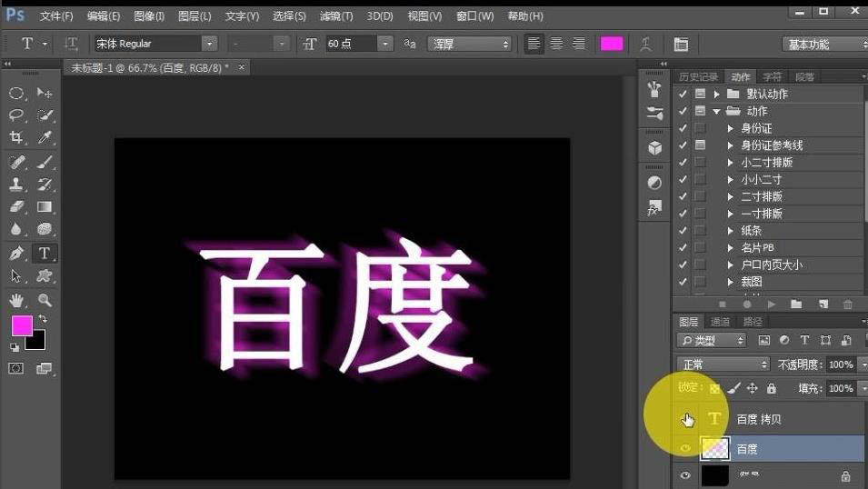Switch to the 历史记录 tab
Screen dimensions: 868x489
coord(698,77)
